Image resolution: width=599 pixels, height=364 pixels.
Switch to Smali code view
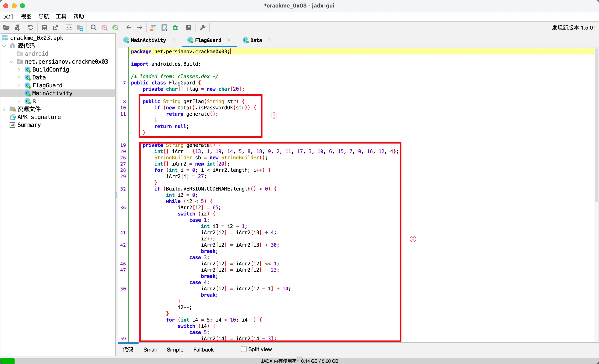(150, 349)
